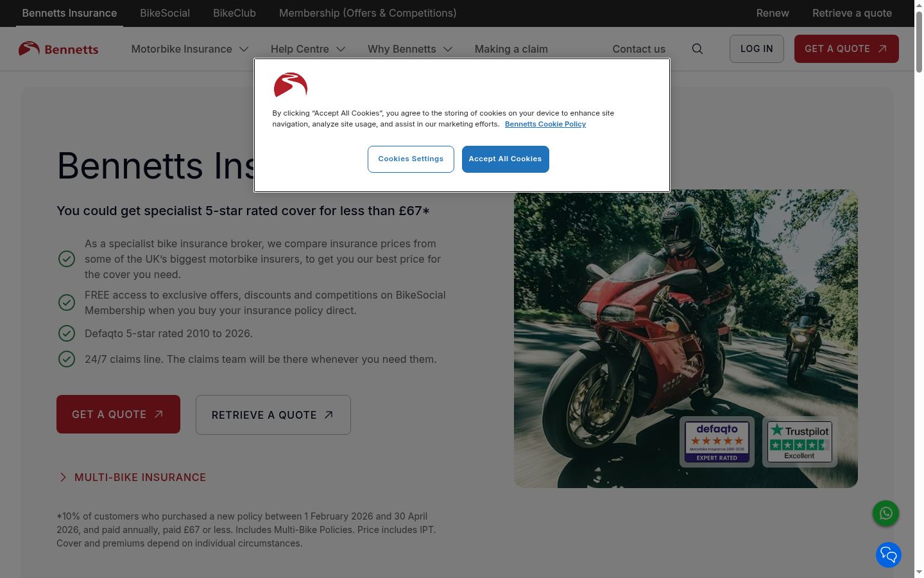Open Membership (Offers & Competitions) tab
This screenshot has height=578, width=924.
(368, 13)
